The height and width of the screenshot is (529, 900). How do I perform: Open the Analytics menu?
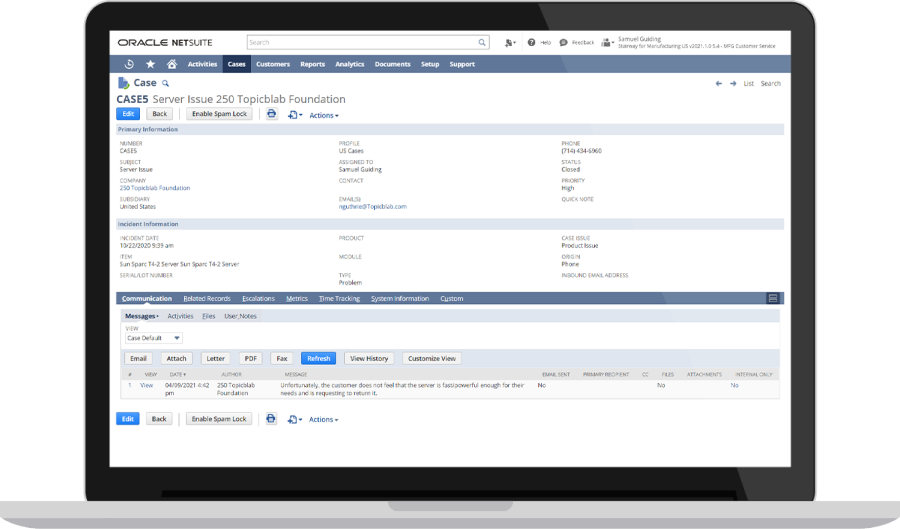(x=350, y=64)
